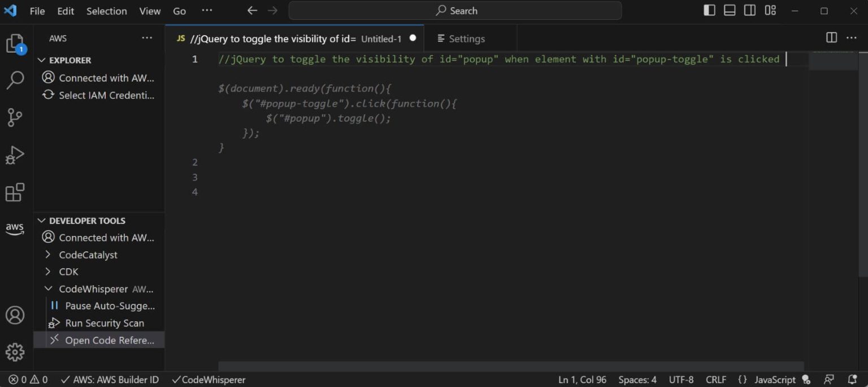This screenshot has width=868, height=387.
Task: Open the Go menu
Action: point(179,11)
